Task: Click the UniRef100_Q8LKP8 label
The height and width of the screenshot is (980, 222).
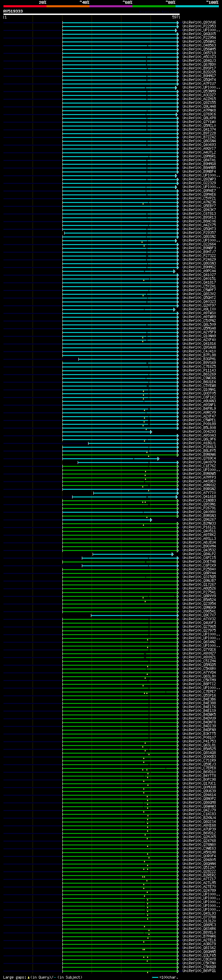Action: [199, 118]
